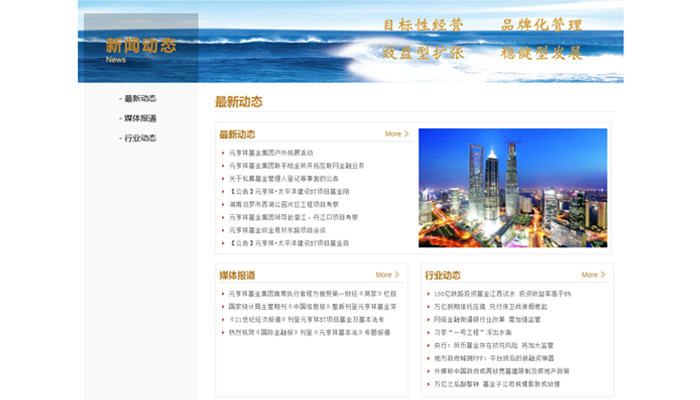
Task: Click the 媒体报道 panel heading
Action: pyautogui.click(x=237, y=275)
